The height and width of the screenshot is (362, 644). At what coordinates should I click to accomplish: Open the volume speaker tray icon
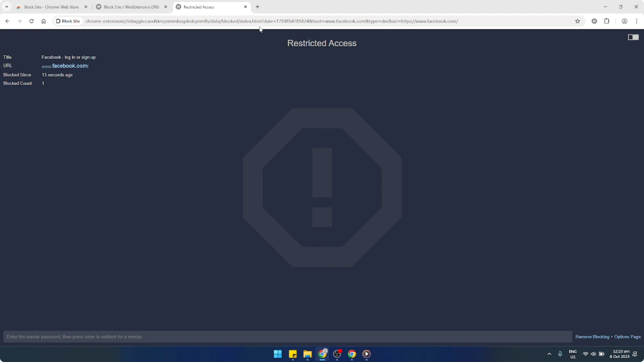[593, 354]
